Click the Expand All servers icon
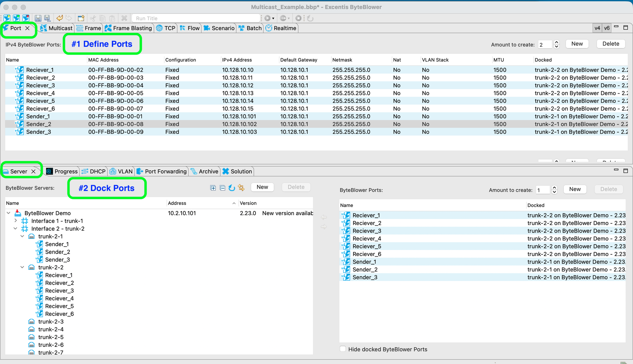This screenshot has height=364, width=633. pos(213,188)
